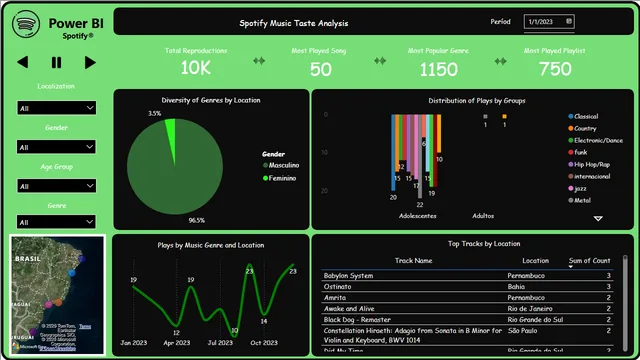Open the Gender filter dropdown
The width and height of the screenshot is (640, 360).
coord(56,147)
